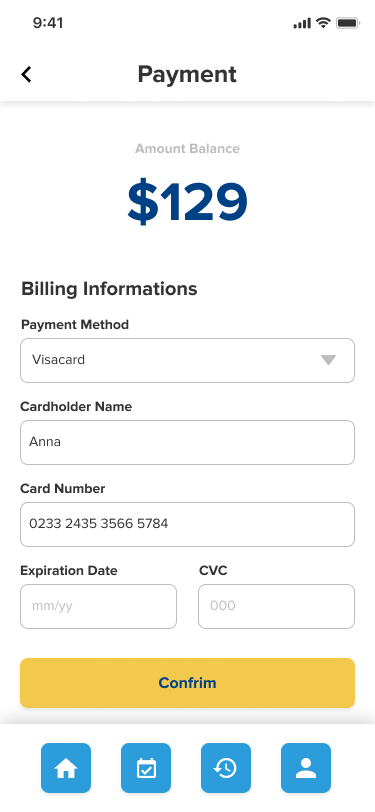The image size is (375, 812).
Task: Open the history clock icon
Action: (x=226, y=768)
